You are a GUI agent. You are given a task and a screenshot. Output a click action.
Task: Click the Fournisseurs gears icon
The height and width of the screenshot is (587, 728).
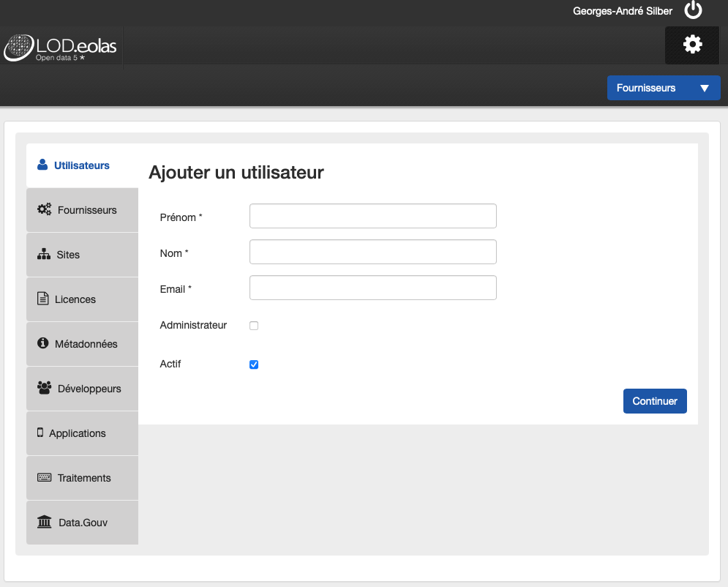(44, 209)
